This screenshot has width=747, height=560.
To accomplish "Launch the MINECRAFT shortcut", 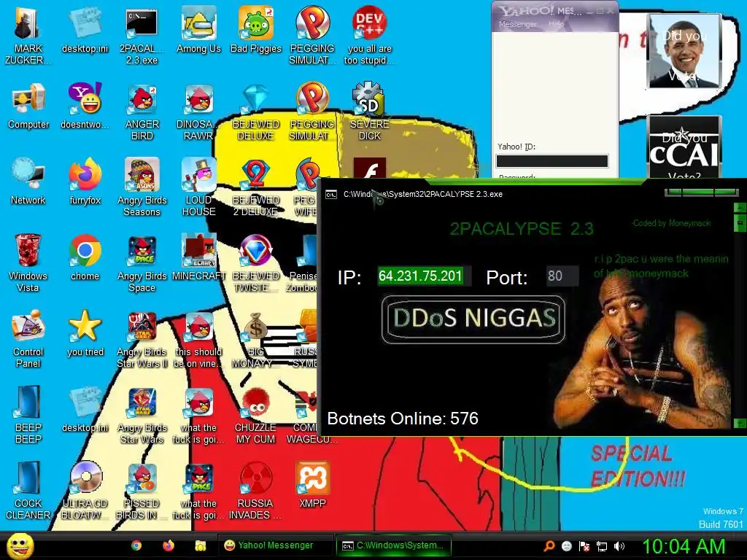I will (198, 257).
